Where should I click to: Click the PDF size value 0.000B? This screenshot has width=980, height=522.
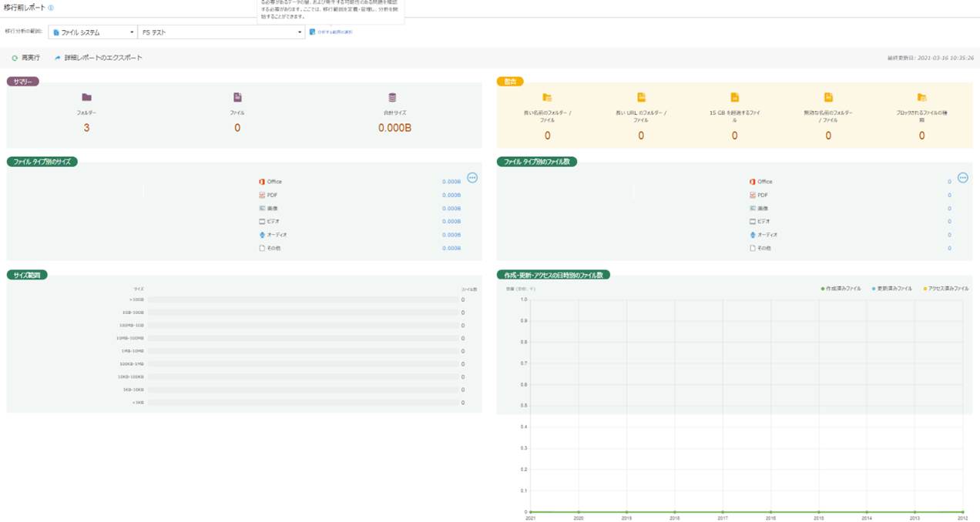451,195
